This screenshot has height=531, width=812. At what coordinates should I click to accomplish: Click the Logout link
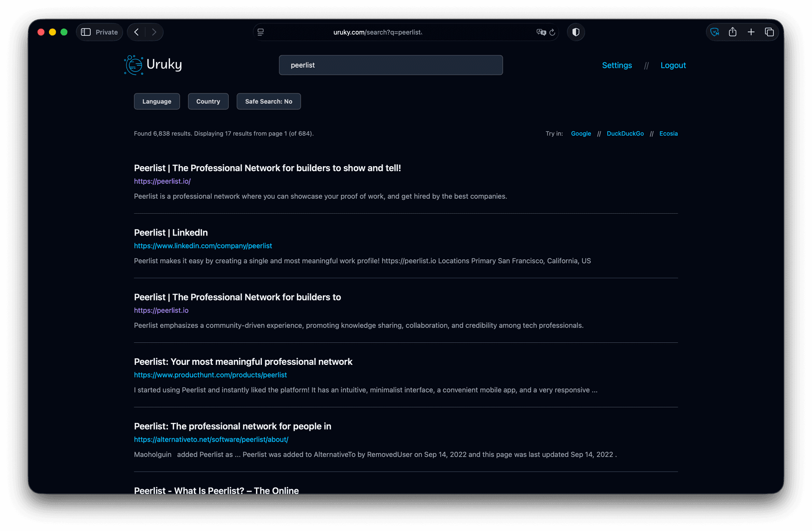pyautogui.click(x=673, y=65)
